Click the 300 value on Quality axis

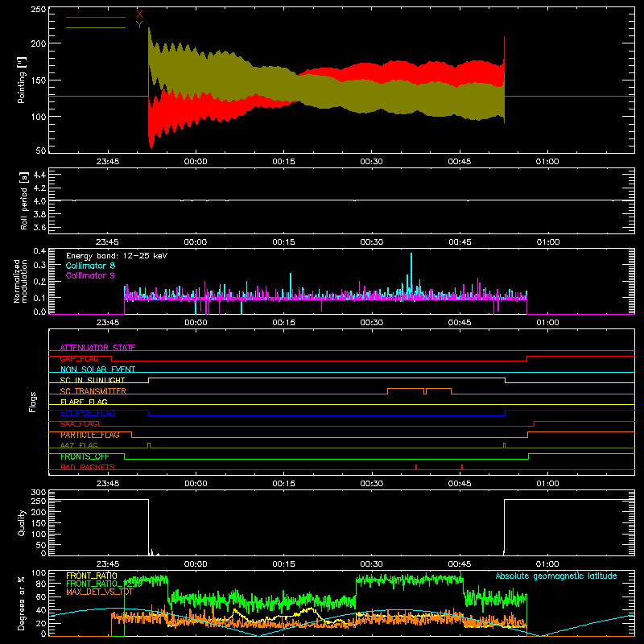point(38,493)
